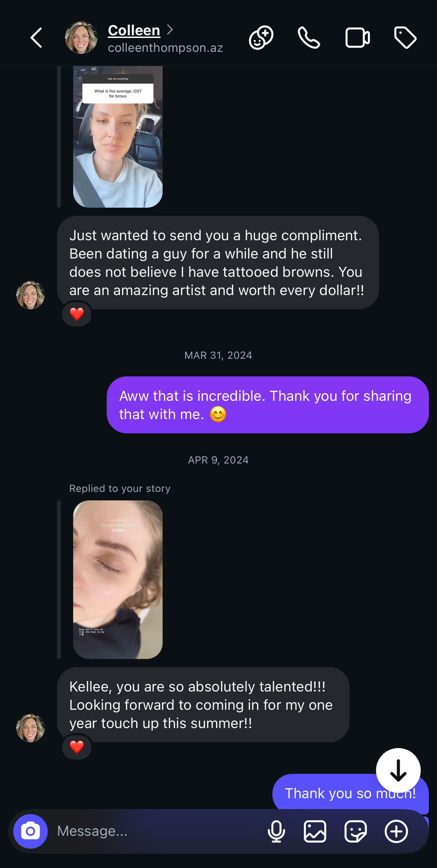The width and height of the screenshot is (437, 868).
Task: Tap heart reaction under compliment message
Action: [x=77, y=314]
